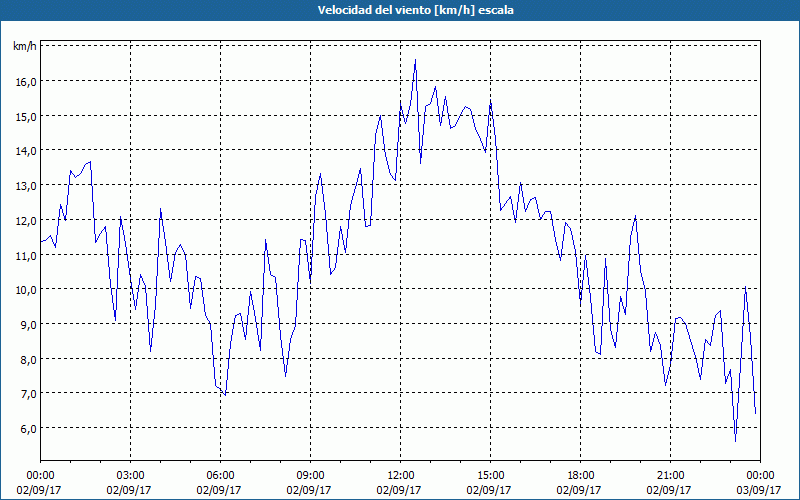
Task: Click the '15,0' y-axis label
Action: point(26,116)
